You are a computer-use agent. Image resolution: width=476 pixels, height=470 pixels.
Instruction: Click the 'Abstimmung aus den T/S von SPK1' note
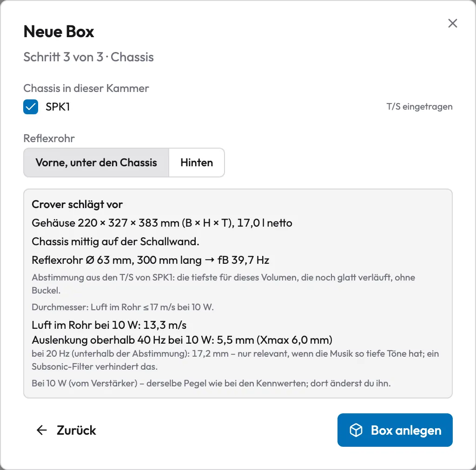pyautogui.click(x=223, y=284)
